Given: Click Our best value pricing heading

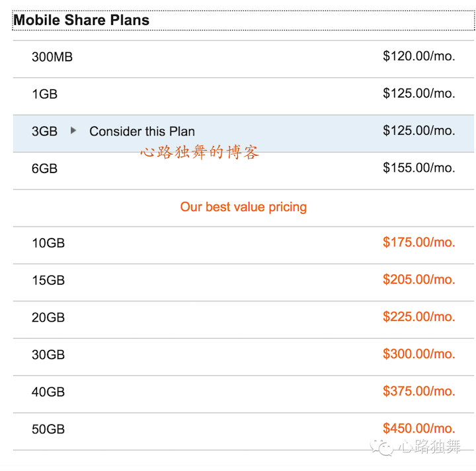Looking at the screenshot, I should (243, 207).
